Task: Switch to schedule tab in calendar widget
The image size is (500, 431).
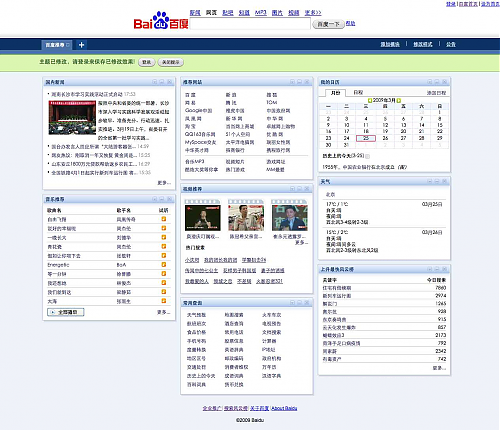Action: 358,92
